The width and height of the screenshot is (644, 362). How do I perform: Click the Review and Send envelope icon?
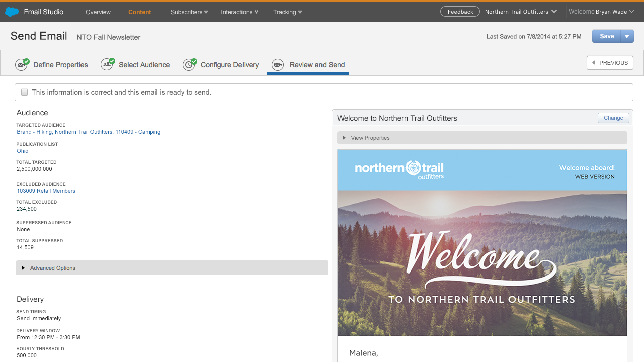click(x=278, y=65)
